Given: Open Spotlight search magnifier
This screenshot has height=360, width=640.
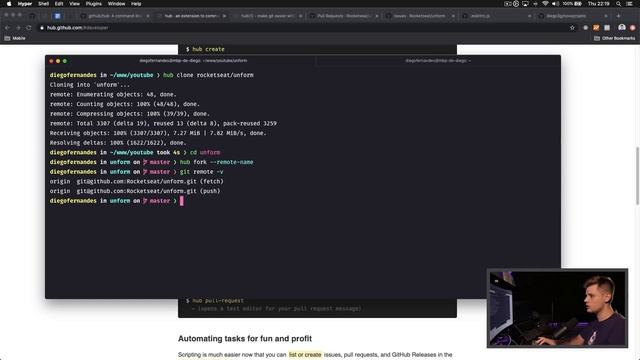Looking at the screenshot, I should click(618, 4).
